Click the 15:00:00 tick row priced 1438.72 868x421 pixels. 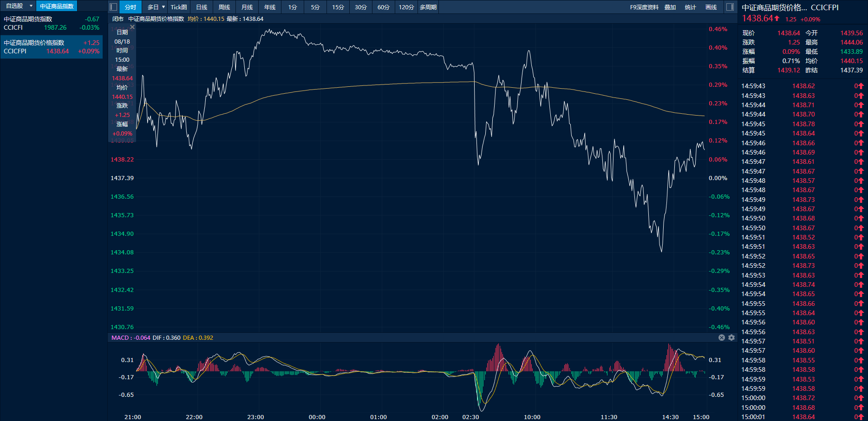[802, 398]
